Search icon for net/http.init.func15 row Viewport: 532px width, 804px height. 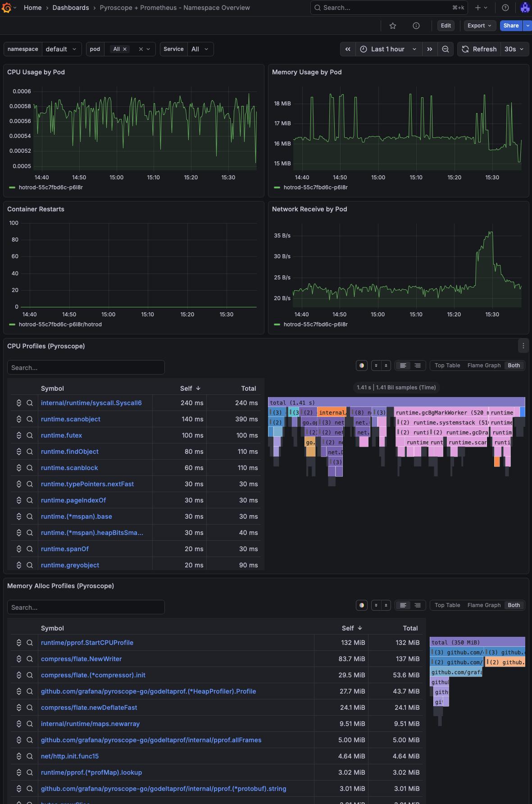30,756
